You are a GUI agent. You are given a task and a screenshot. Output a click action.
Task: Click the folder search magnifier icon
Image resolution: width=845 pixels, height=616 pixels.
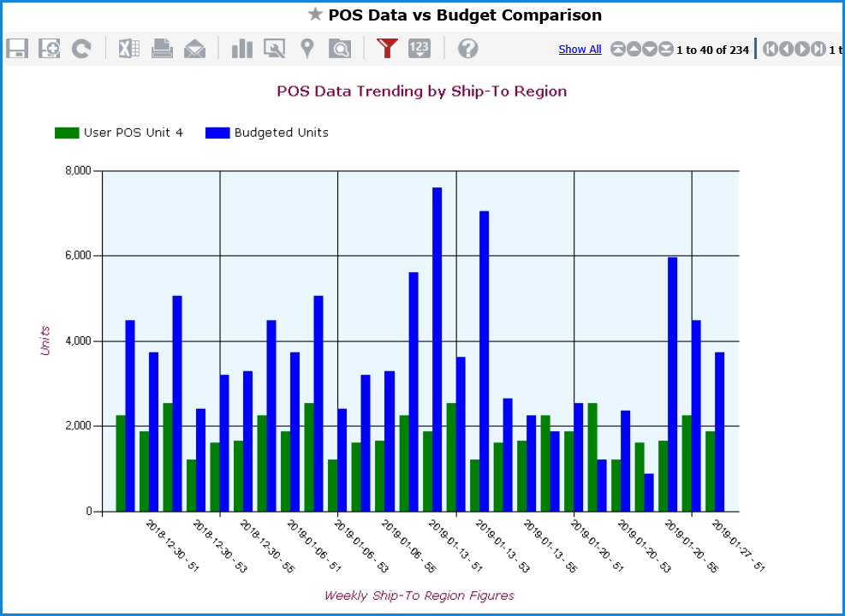coord(340,49)
